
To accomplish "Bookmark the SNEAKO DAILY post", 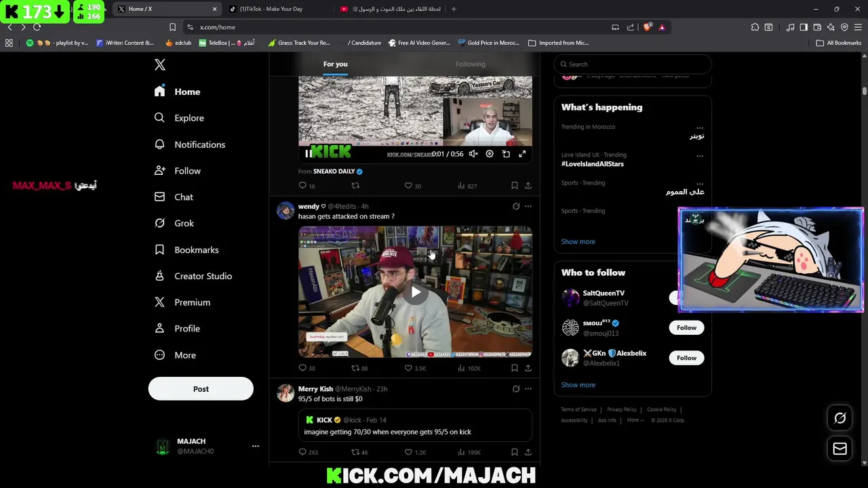I will [515, 186].
